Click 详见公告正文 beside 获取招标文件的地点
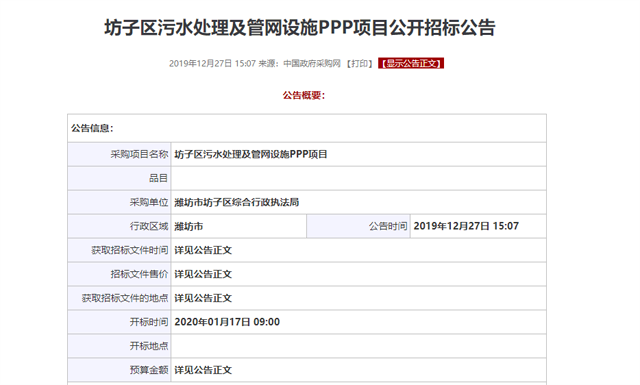This screenshot has height=385, width=640. 203,298
